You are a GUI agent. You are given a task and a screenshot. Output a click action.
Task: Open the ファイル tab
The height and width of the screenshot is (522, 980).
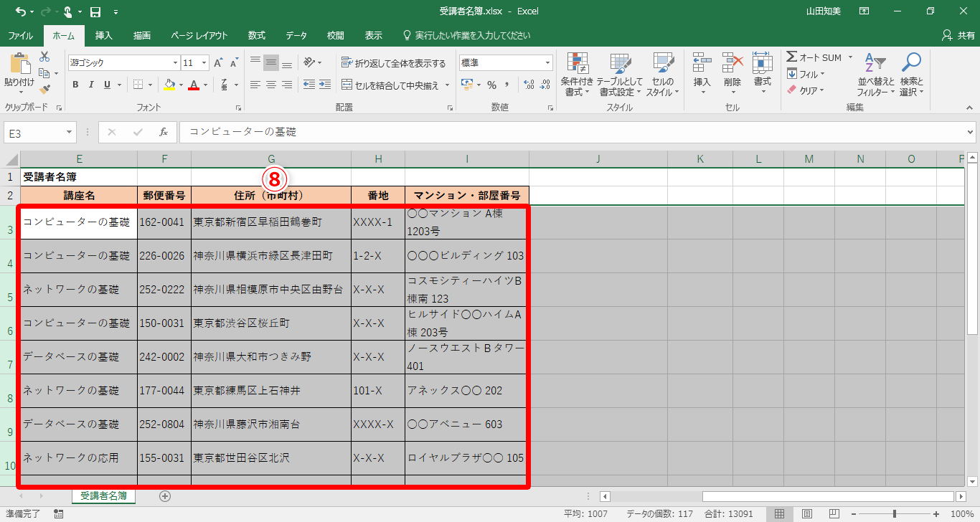(20, 35)
